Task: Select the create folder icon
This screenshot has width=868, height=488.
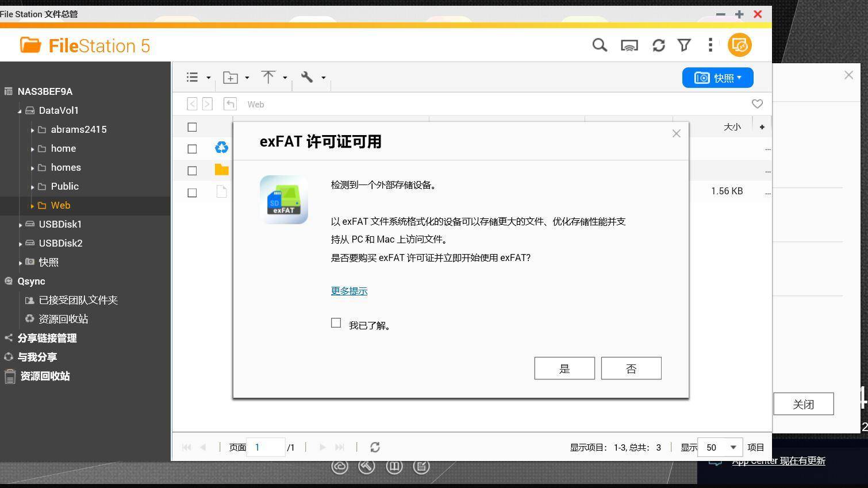Action: 230,76
